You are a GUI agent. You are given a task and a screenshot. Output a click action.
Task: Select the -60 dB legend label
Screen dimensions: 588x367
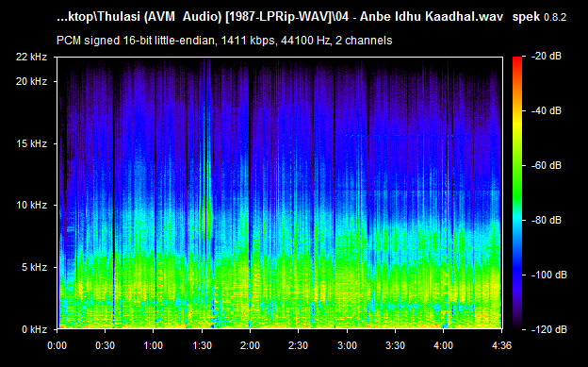coord(547,165)
